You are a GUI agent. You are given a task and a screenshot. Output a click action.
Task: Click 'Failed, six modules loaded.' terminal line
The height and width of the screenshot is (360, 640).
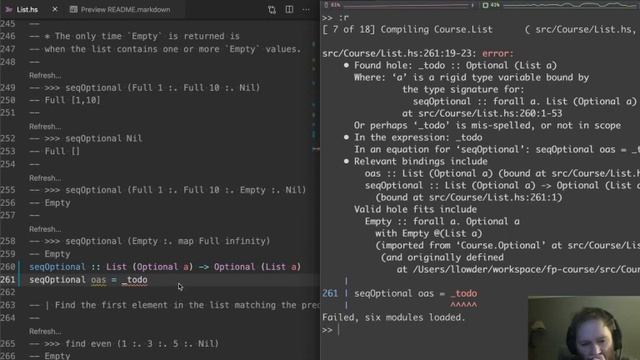click(393, 318)
